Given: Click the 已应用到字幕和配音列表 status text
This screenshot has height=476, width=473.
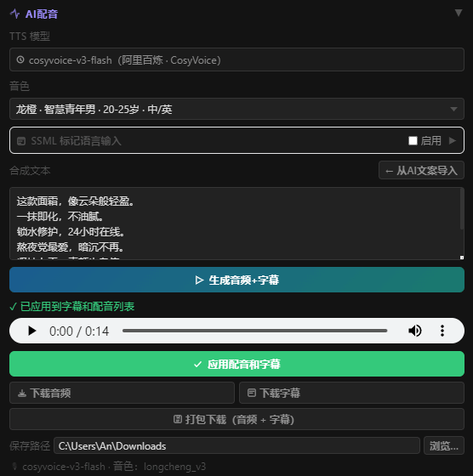Looking at the screenshot, I should 77,307.
